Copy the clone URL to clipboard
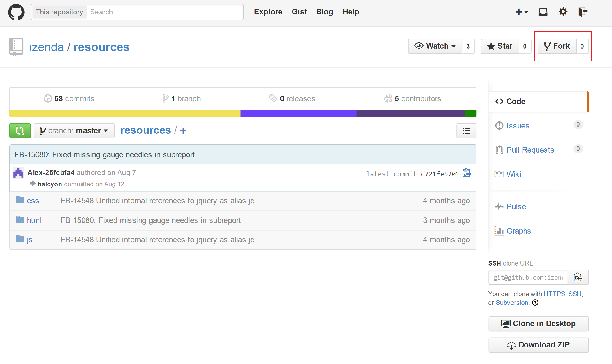The width and height of the screenshot is (612, 364). click(578, 277)
